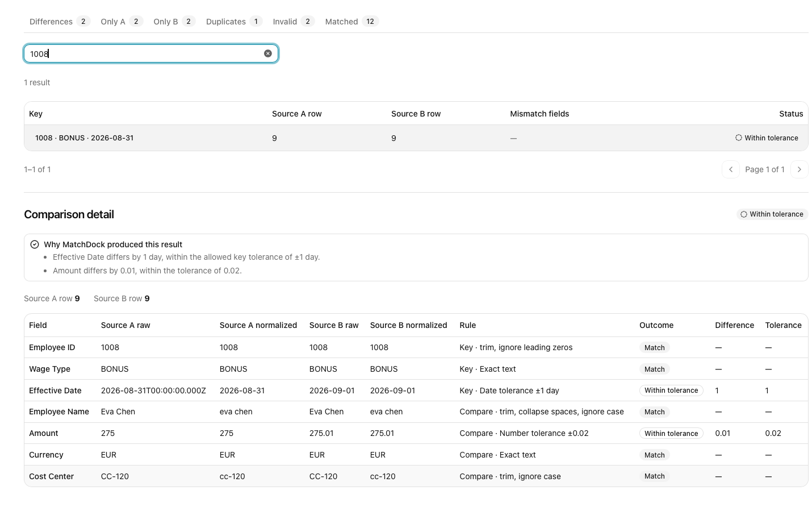Screen dimensions: 812x507
Task: Click the Match outcome in Employee ID row
Action: click(x=655, y=347)
